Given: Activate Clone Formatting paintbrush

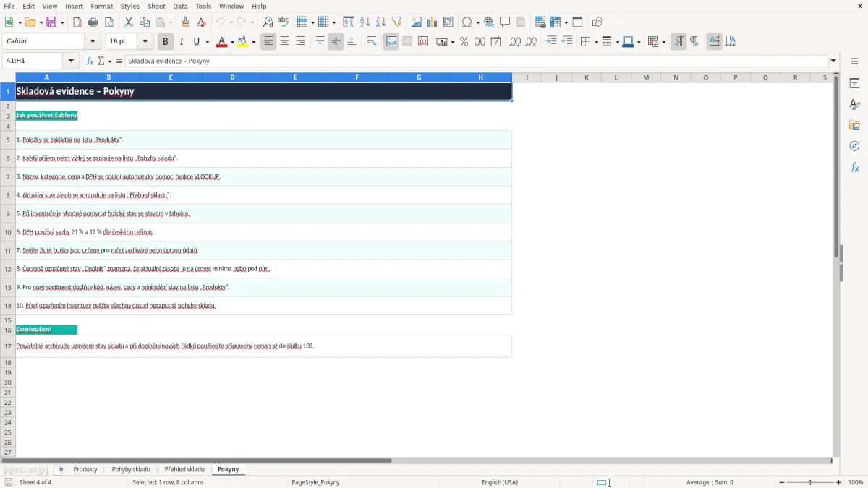Looking at the screenshot, I should click(x=186, y=22).
